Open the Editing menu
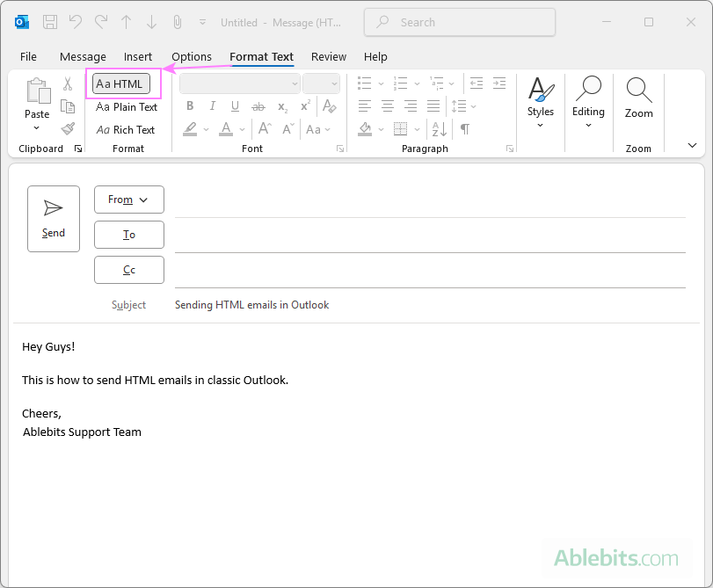 coord(588,102)
